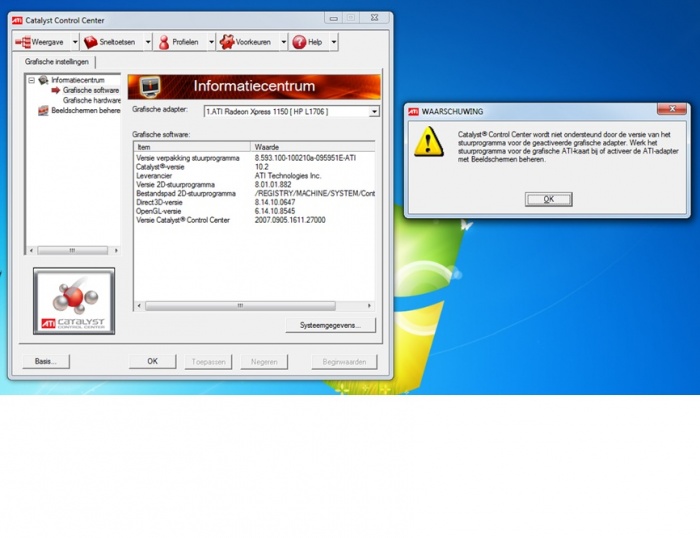The image size is (700, 538).
Task: Click the software list horizontal scrollbar thumb
Action: [x=240, y=306]
